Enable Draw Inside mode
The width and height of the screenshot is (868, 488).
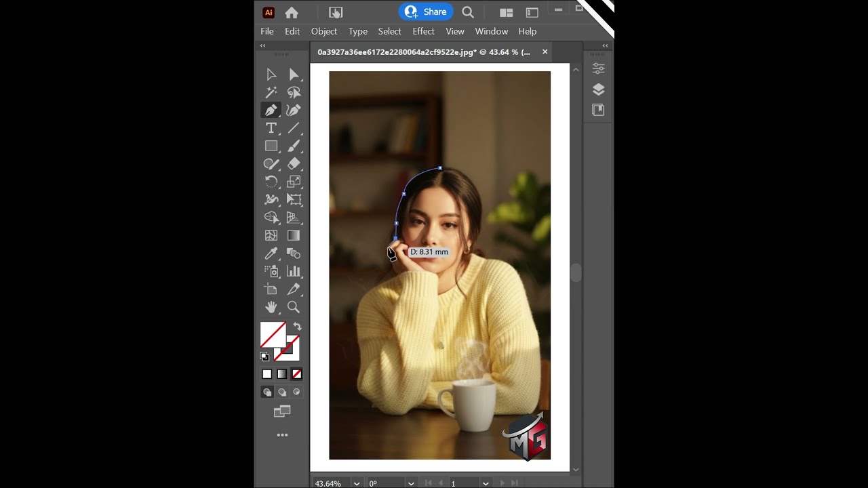click(297, 392)
